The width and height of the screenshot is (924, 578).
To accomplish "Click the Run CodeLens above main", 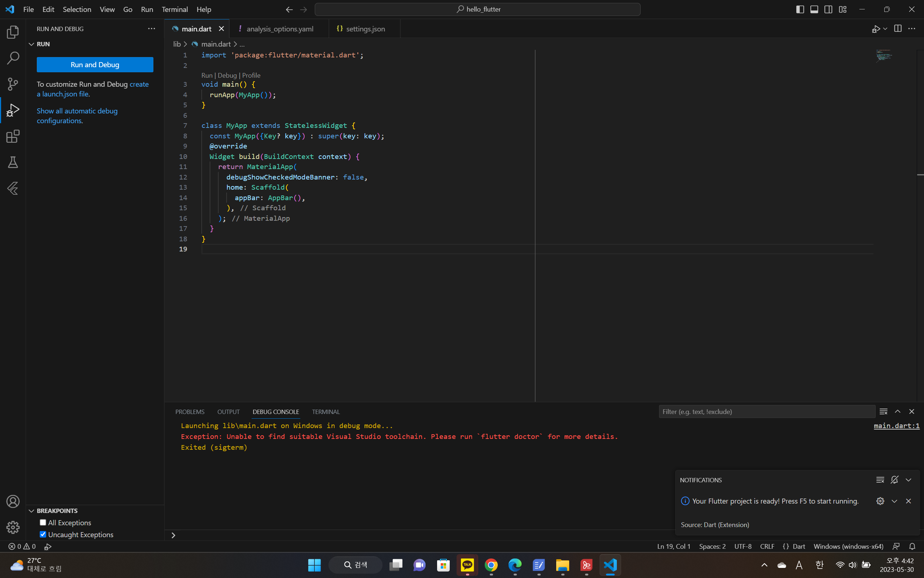I will pos(206,75).
